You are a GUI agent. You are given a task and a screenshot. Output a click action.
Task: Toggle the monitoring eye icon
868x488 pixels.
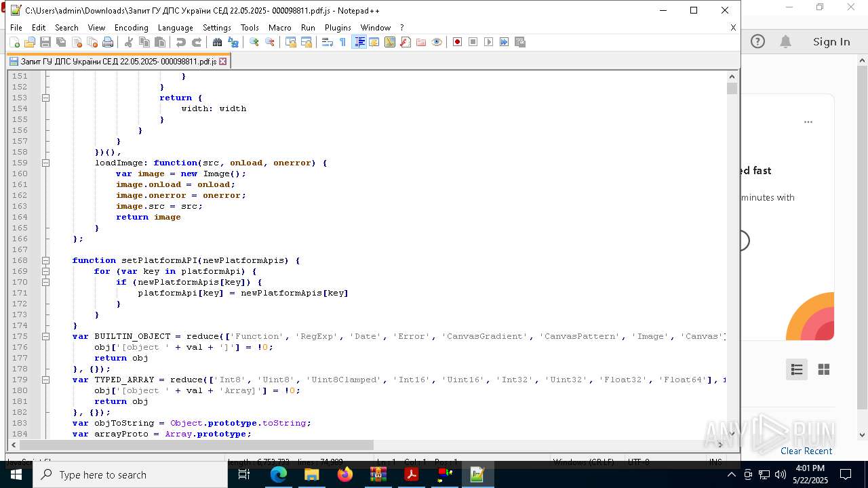[x=436, y=42]
